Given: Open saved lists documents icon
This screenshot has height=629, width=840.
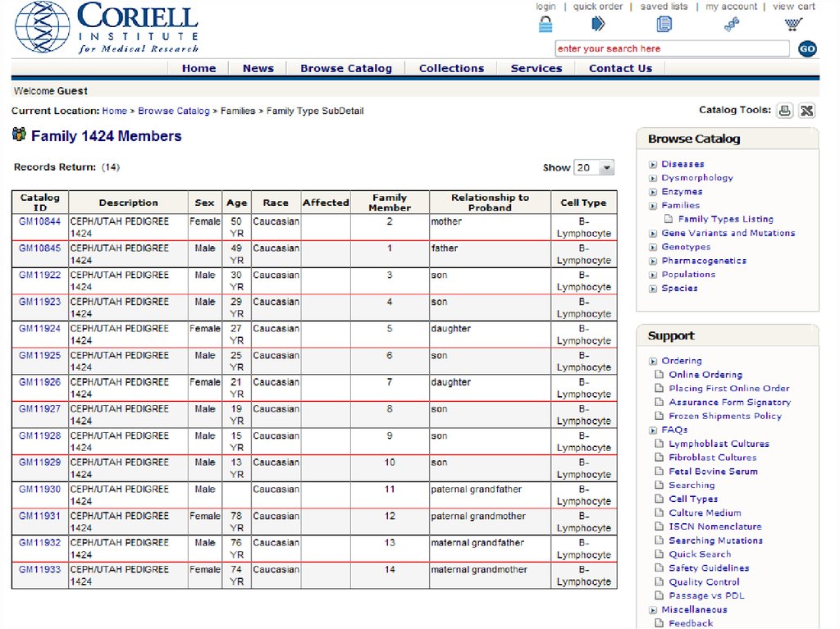Looking at the screenshot, I should coord(664,24).
